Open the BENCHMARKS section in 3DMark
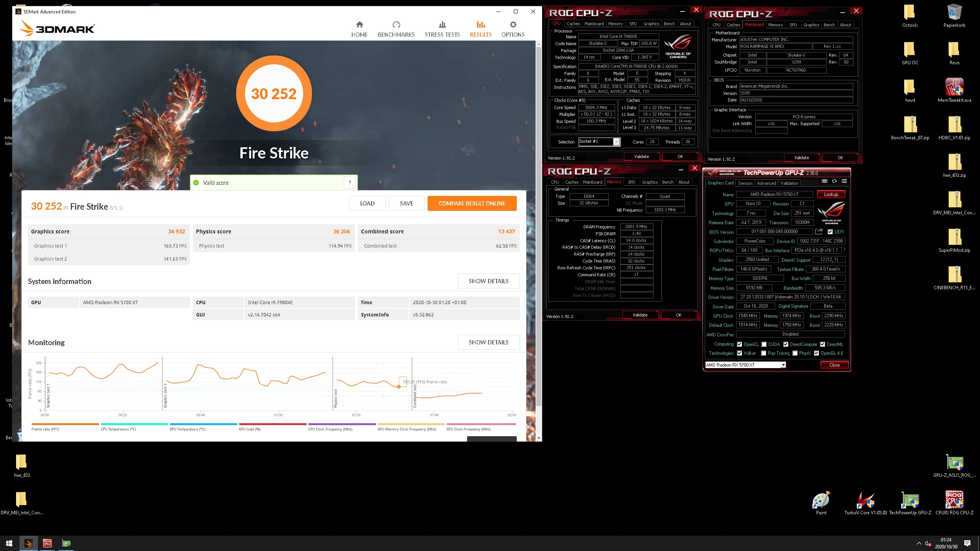Viewport: 980px width, 551px height. (396, 29)
